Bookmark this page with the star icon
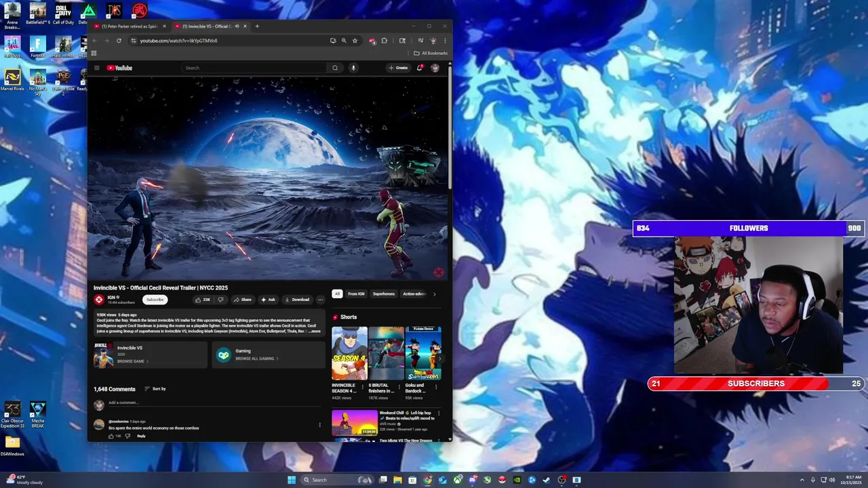Viewport: 868px width, 488px height. [355, 41]
